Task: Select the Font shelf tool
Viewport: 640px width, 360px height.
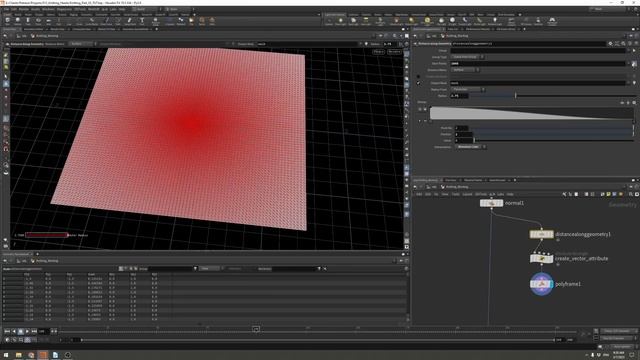Action: click(x=142, y=21)
